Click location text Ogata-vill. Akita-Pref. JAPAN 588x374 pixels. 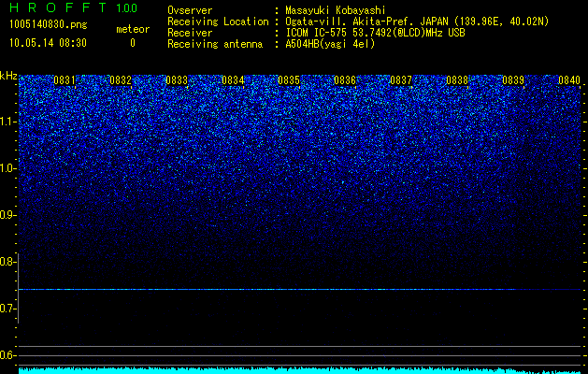click(368, 22)
